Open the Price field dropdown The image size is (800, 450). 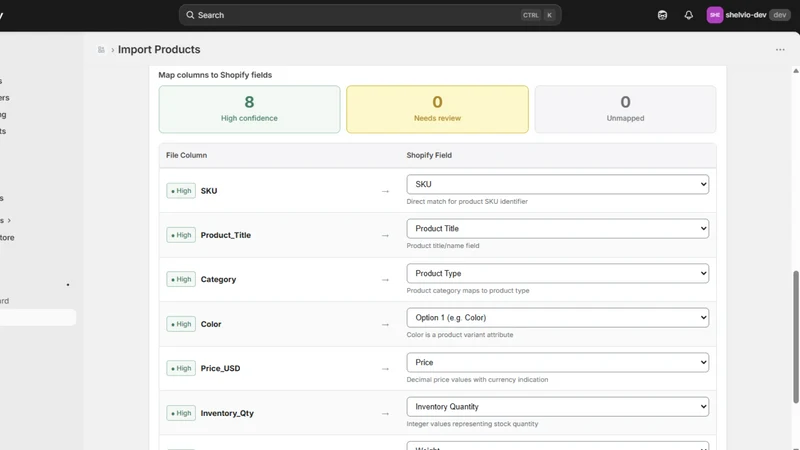coord(557,362)
